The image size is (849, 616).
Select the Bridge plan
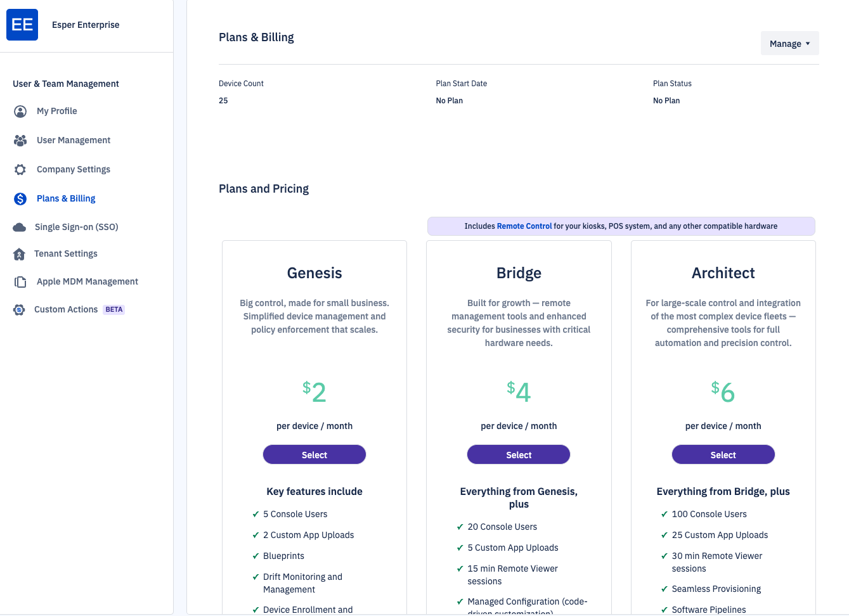(518, 454)
